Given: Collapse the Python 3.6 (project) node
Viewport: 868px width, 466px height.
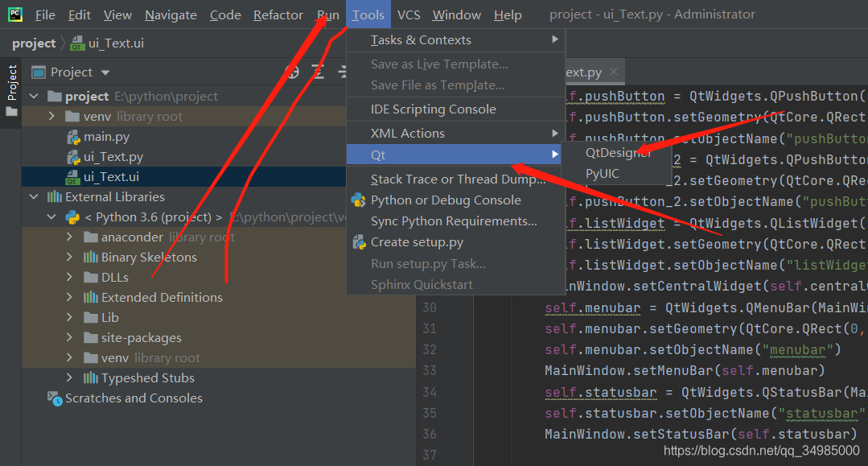Looking at the screenshot, I should (51, 217).
